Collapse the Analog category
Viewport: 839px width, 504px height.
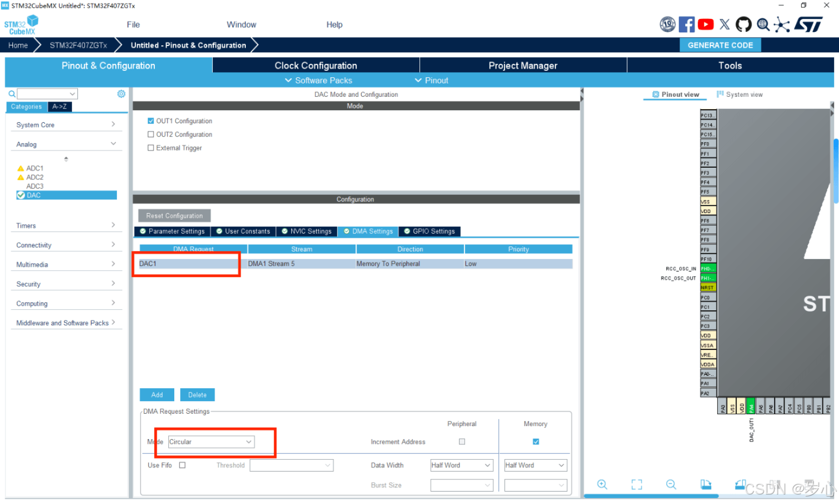pos(66,144)
